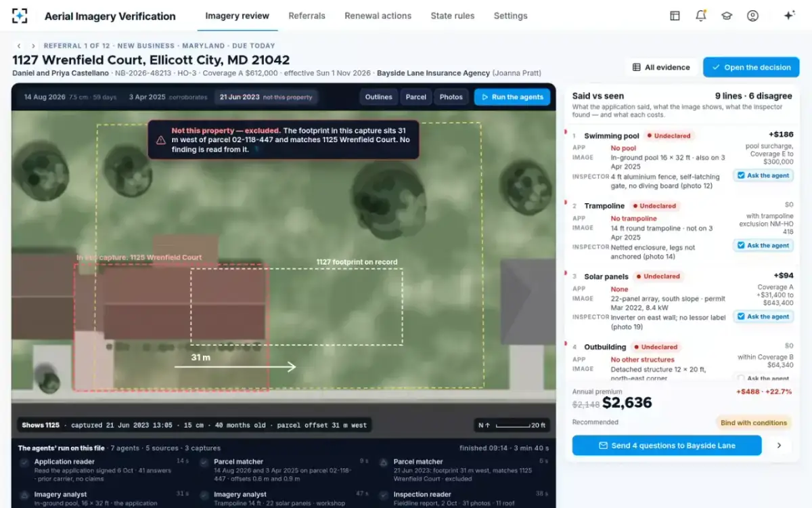Toggle the Parcel overlay
Screen dimensions: 812x508
(416, 97)
